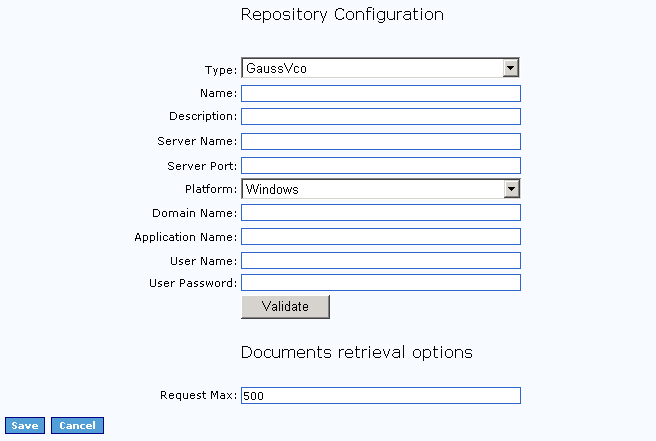
Task: Click the Server Port field
Action: click(381, 165)
